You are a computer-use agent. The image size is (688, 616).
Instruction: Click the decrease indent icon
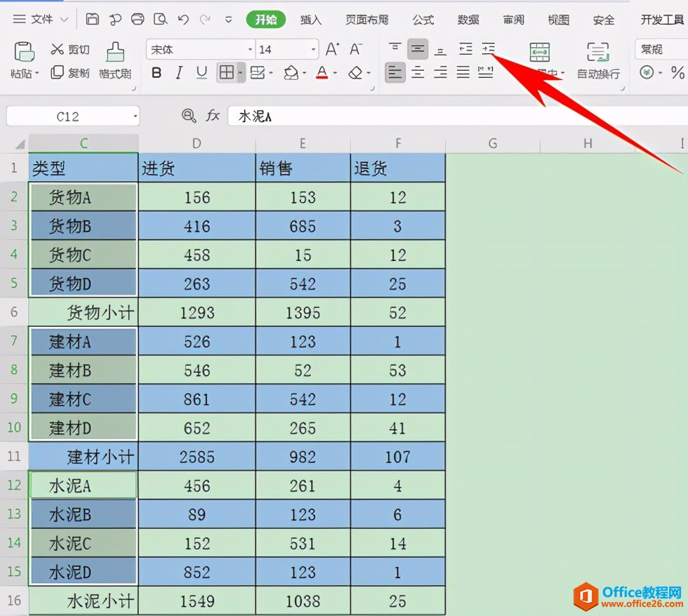(x=465, y=49)
